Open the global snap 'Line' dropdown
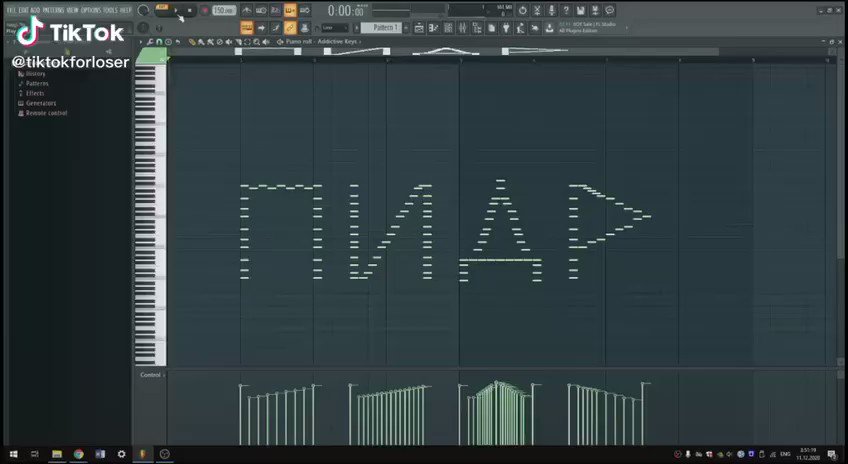 click(x=335, y=28)
